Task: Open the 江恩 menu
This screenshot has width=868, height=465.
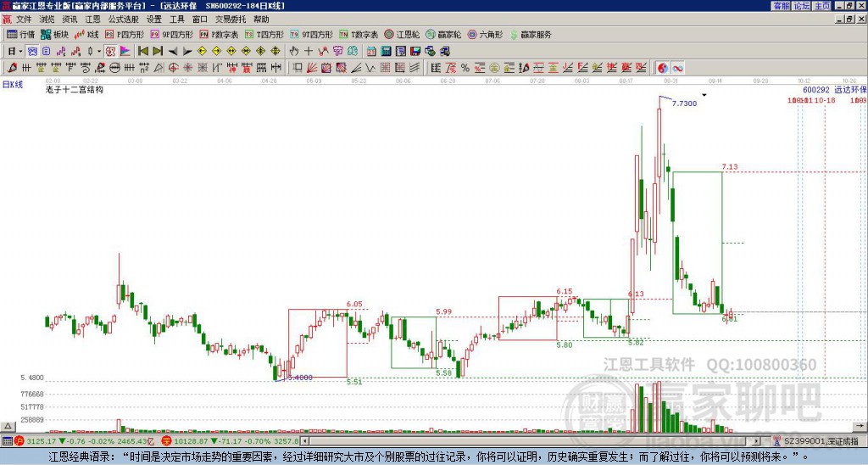Action: (x=93, y=20)
